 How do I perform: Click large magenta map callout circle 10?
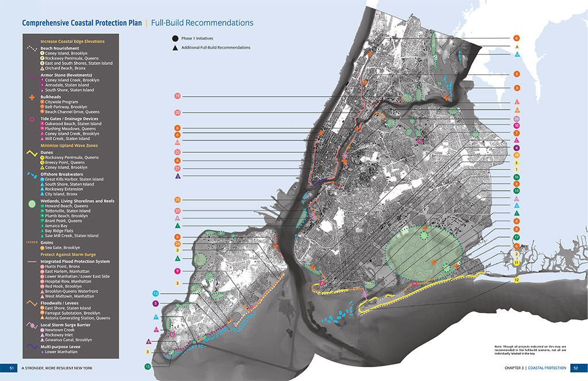(516, 126)
